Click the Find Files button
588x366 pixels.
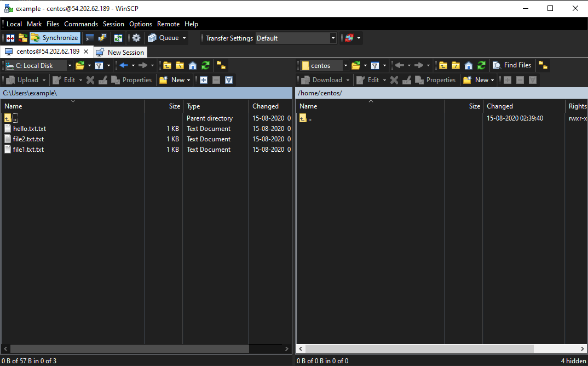pos(512,65)
